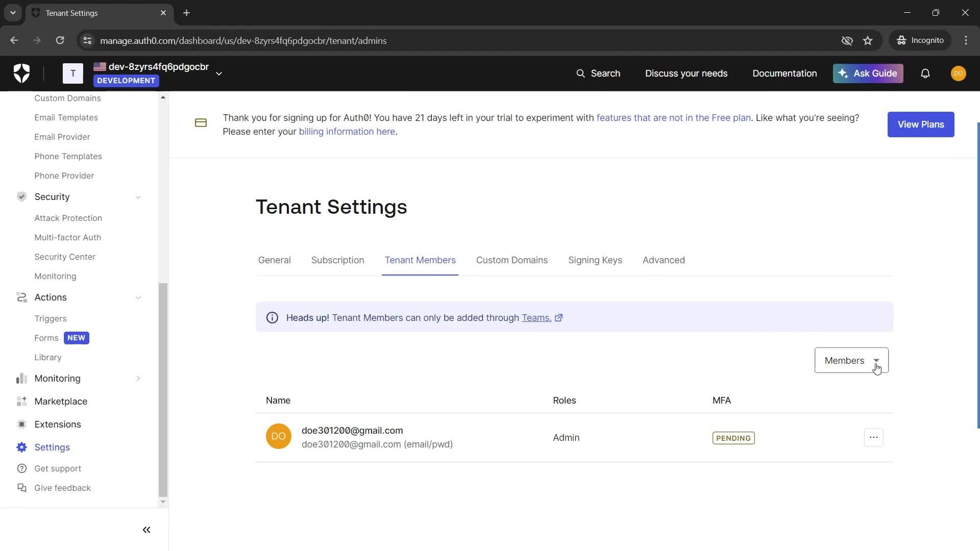Viewport: 980px width, 551px height.
Task: Click the sidebar scrollbar up arrow
Action: coord(163,97)
